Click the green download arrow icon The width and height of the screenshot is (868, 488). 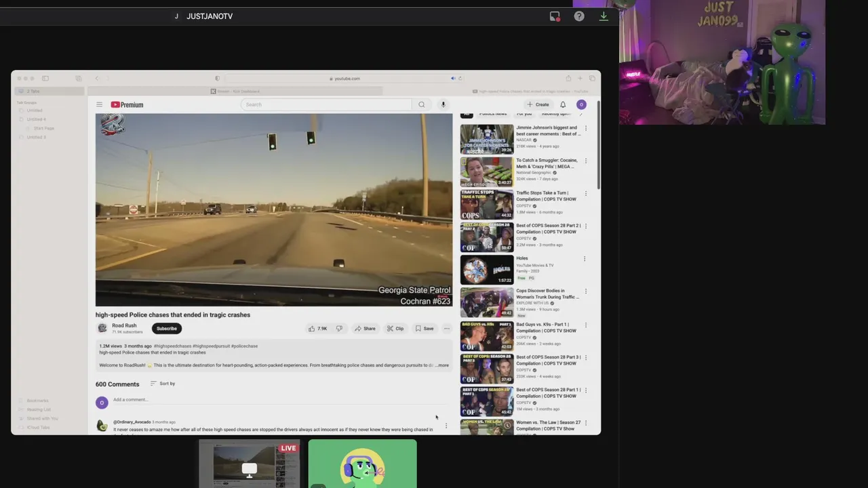[604, 16]
